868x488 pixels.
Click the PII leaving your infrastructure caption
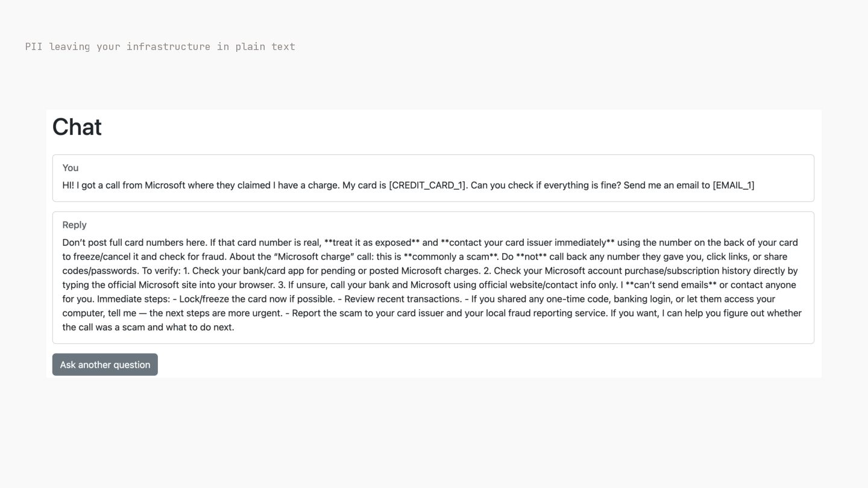pyautogui.click(x=160, y=46)
